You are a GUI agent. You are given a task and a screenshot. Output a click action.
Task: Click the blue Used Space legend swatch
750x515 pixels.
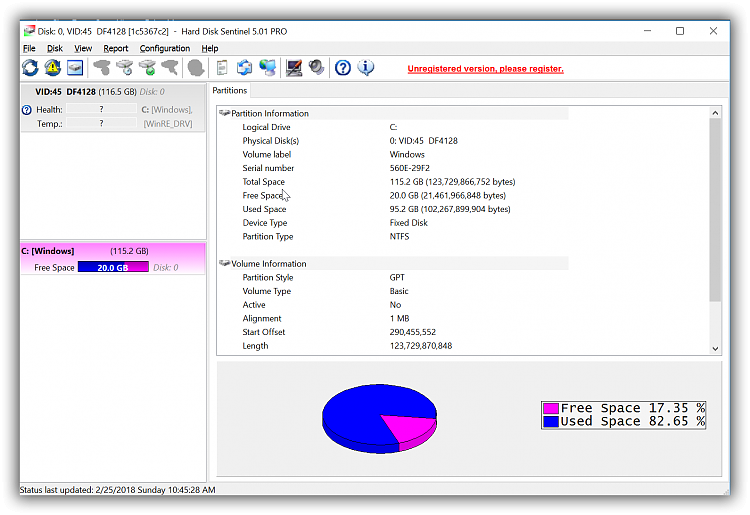pos(551,421)
